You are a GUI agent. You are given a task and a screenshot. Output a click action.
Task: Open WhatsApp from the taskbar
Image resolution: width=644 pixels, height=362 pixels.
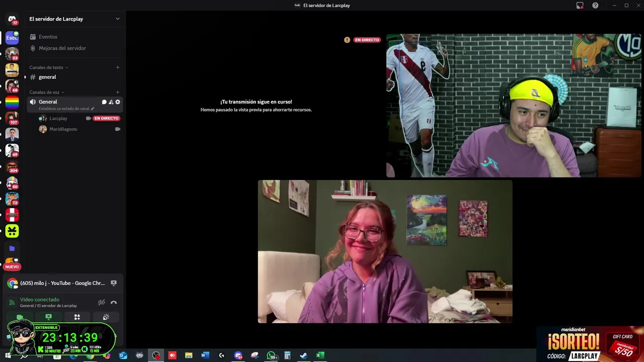coord(271,355)
